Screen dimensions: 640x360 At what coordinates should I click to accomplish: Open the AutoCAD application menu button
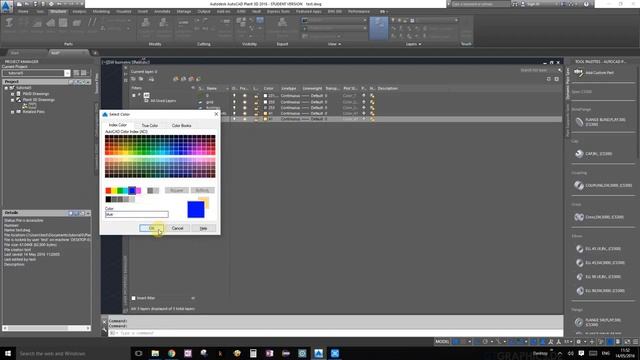pyautogui.click(x=7, y=7)
